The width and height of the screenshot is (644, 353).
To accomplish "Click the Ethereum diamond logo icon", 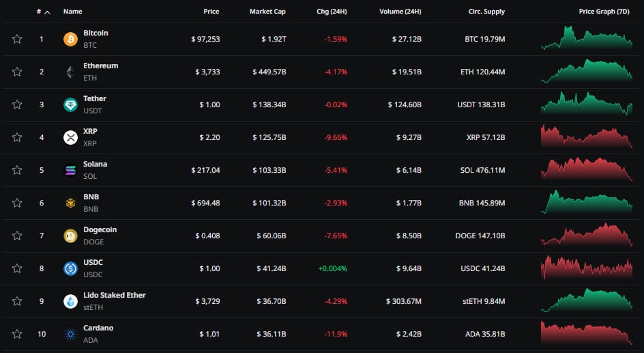I will tap(70, 72).
